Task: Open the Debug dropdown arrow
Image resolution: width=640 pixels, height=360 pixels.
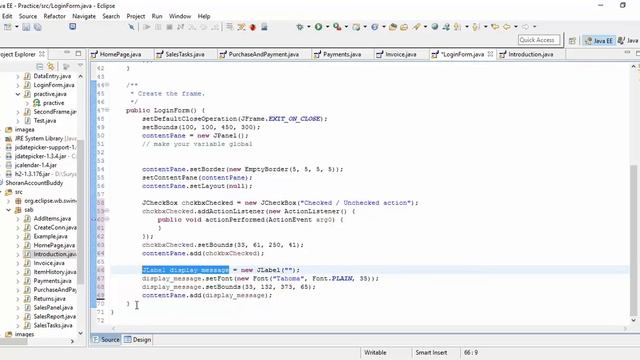Action: pos(309,27)
